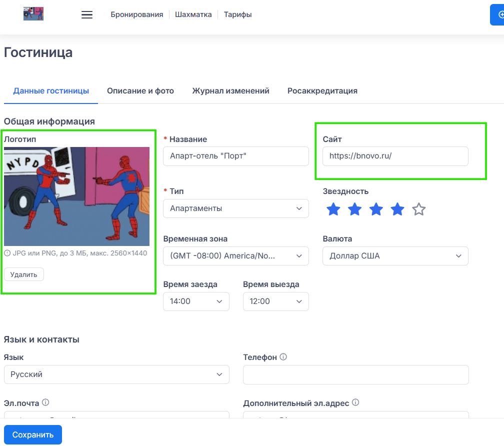
Task: Click the Сайт URL input field
Action: point(395,156)
